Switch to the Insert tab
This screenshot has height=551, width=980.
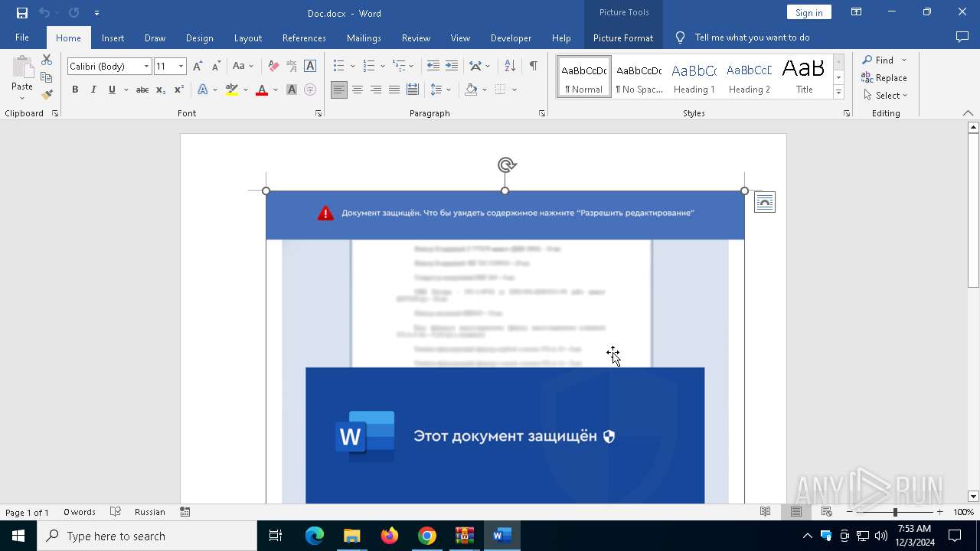(x=113, y=37)
